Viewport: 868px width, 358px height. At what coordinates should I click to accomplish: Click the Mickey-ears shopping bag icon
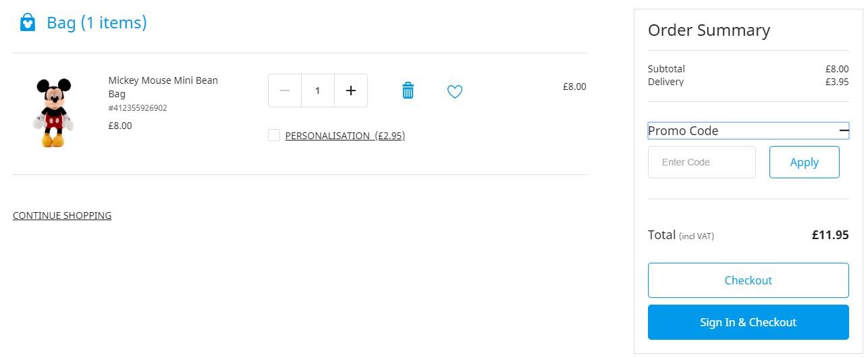tap(27, 22)
